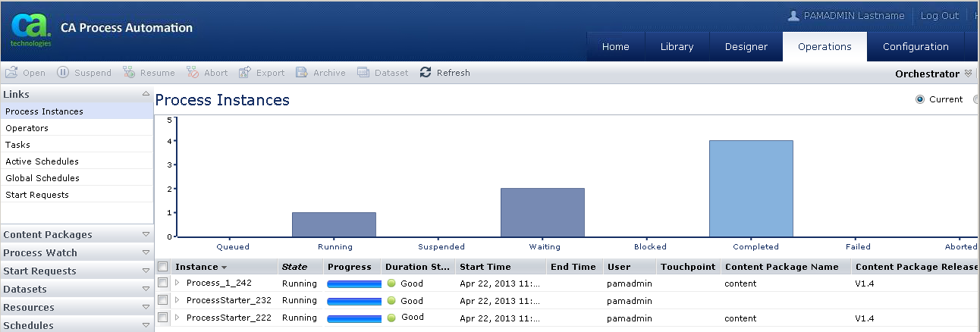Expand the ProcessStarter_222 row
The width and height of the screenshot is (980, 332).
point(177,318)
